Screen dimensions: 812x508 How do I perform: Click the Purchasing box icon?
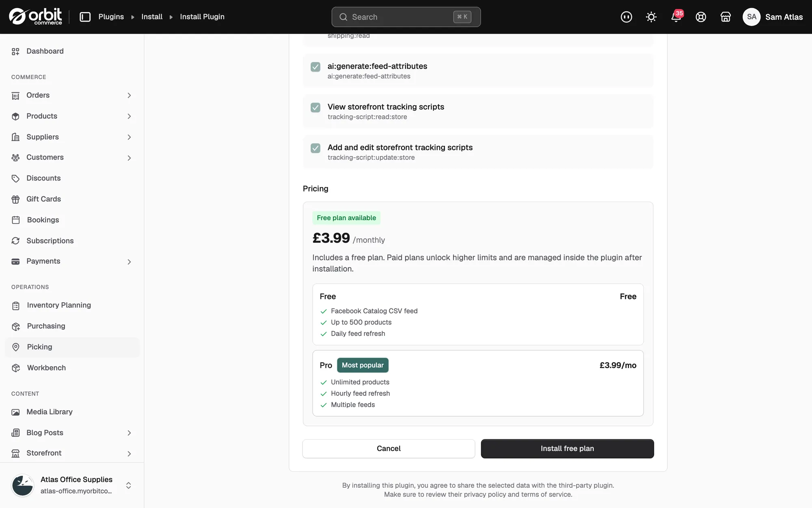(x=16, y=326)
